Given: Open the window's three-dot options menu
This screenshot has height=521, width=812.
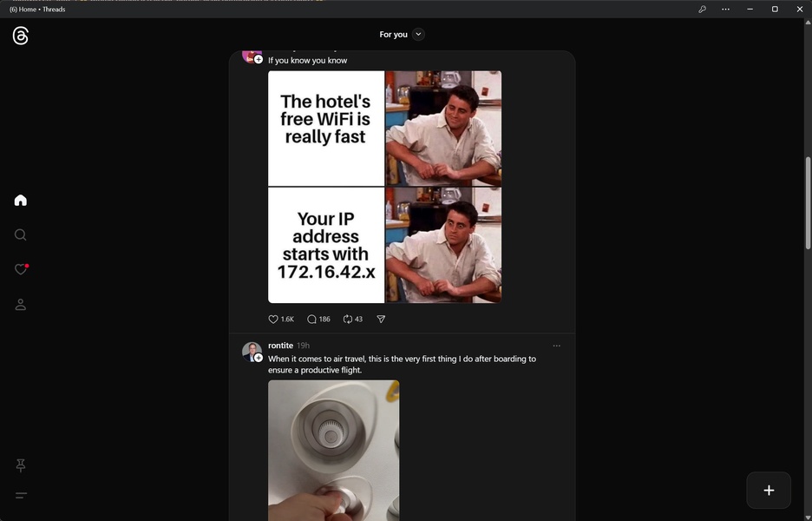Looking at the screenshot, I should [x=725, y=10].
